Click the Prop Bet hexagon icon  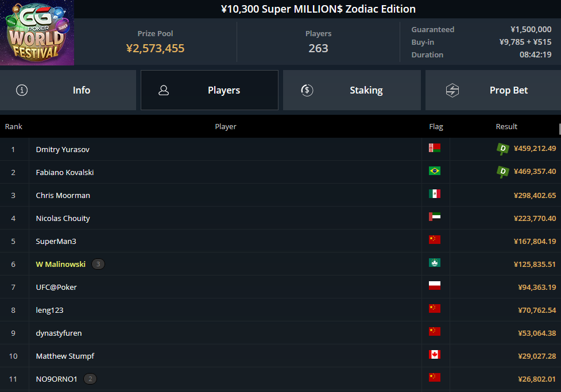tap(452, 90)
